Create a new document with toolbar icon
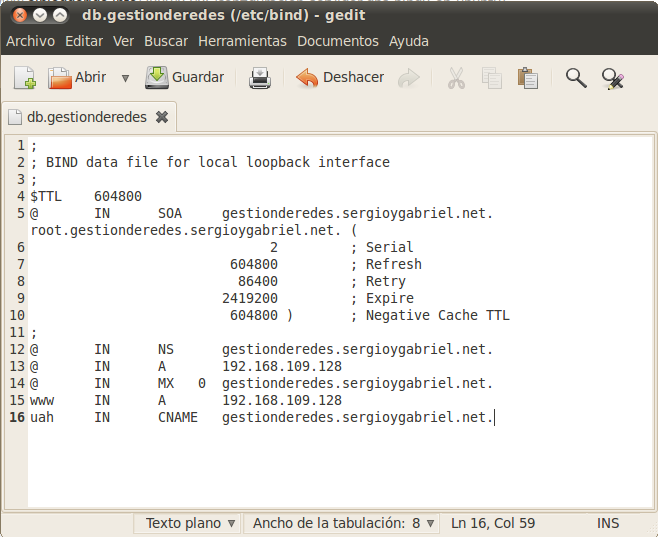This screenshot has height=537, width=658. tap(25, 78)
